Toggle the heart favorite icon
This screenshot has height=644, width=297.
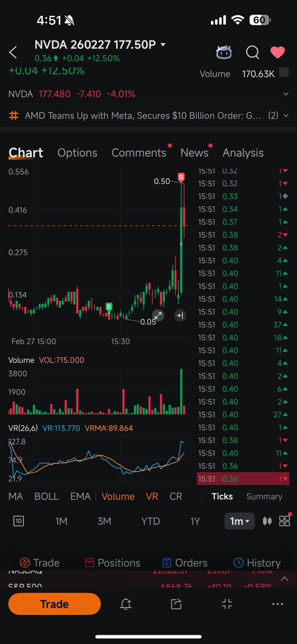click(277, 53)
